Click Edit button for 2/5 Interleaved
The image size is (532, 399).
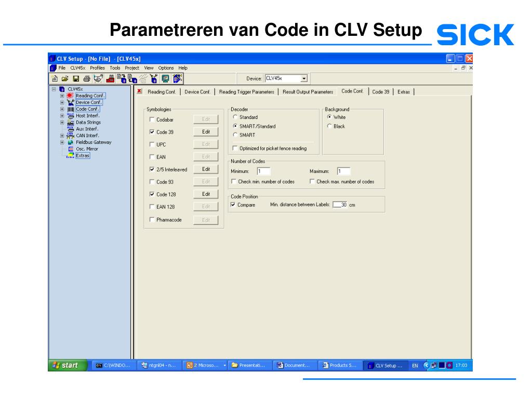coord(206,169)
